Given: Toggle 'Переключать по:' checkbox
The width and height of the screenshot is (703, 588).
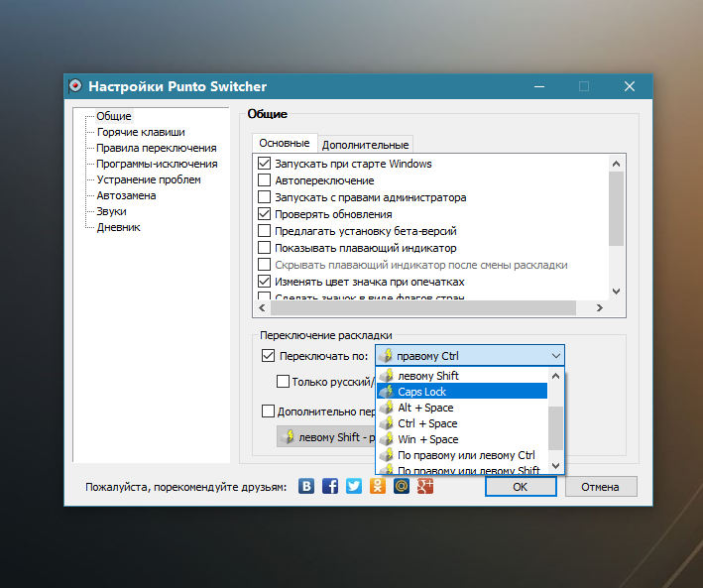Looking at the screenshot, I should pyautogui.click(x=268, y=356).
